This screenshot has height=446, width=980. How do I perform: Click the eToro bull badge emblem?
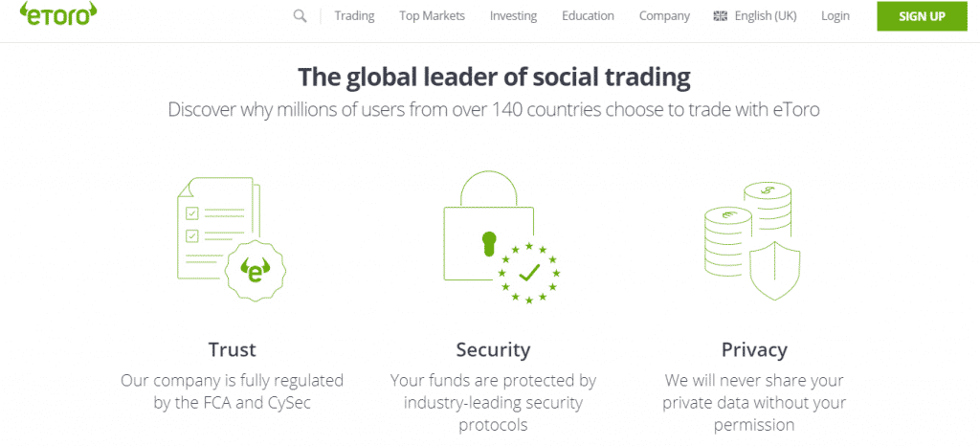pos(256,272)
